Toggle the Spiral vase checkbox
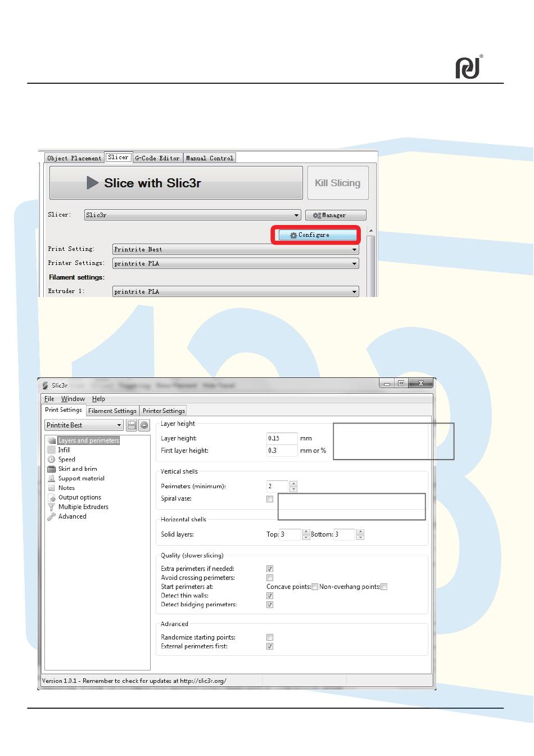 270,499
